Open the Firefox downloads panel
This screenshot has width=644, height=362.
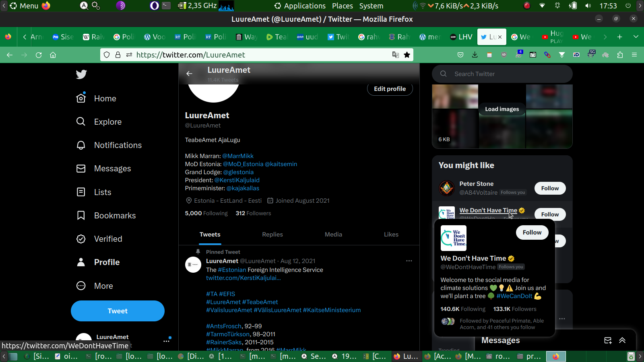[475, 55]
